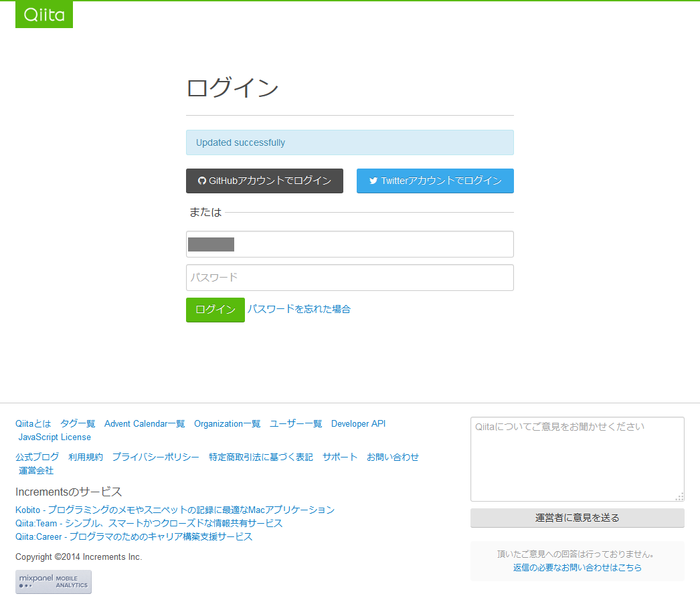Open the 利用規約 link
700x608 pixels.
pyautogui.click(x=85, y=458)
